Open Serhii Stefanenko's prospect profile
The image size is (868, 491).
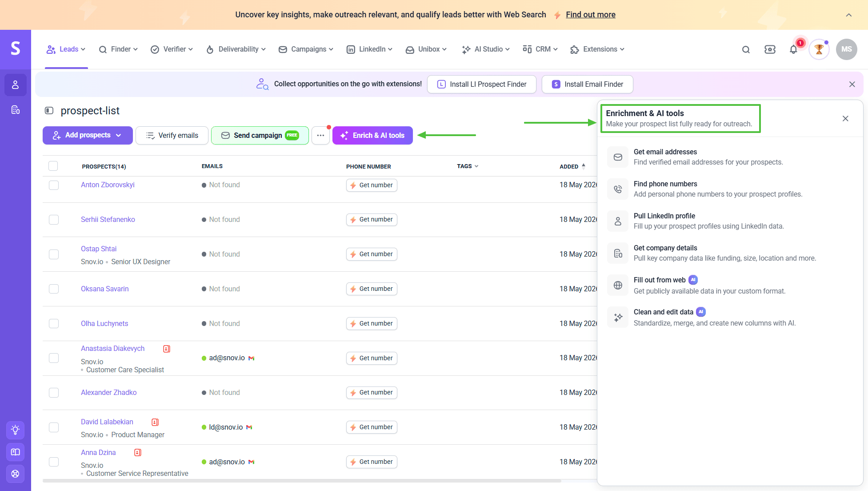click(x=108, y=219)
